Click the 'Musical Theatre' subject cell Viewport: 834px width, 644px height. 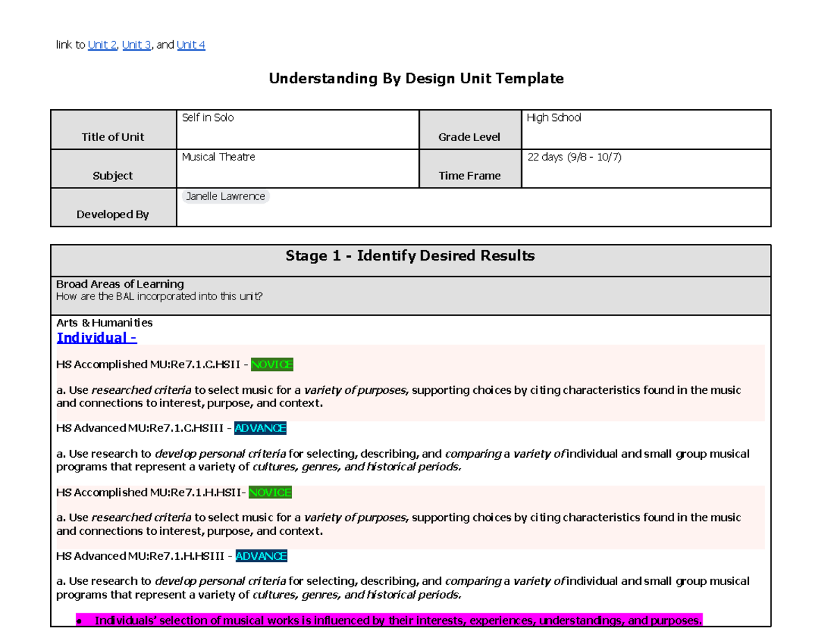[x=297, y=168]
